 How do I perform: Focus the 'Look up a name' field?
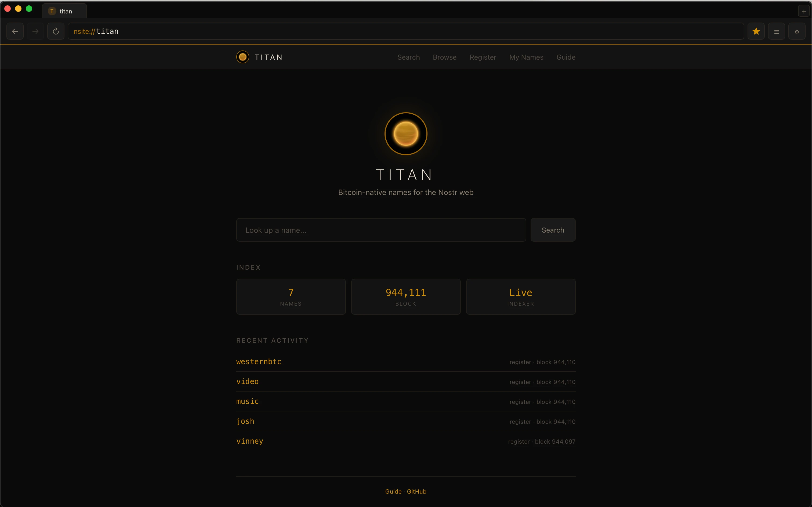381,230
